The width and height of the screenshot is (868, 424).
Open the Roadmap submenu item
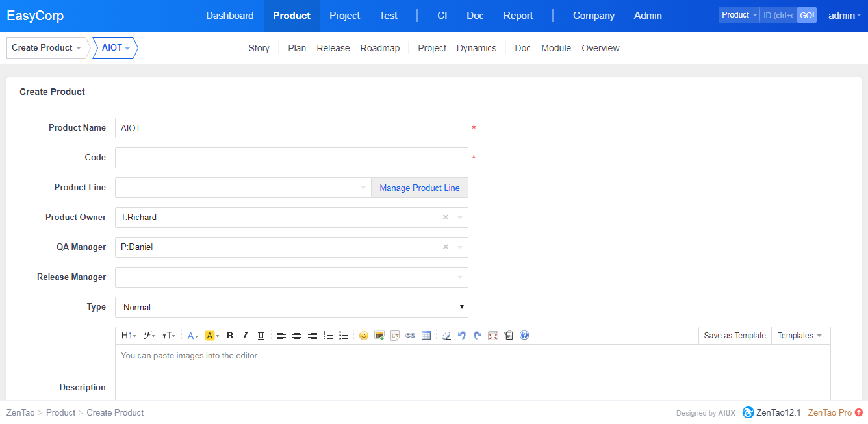(380, 48)
